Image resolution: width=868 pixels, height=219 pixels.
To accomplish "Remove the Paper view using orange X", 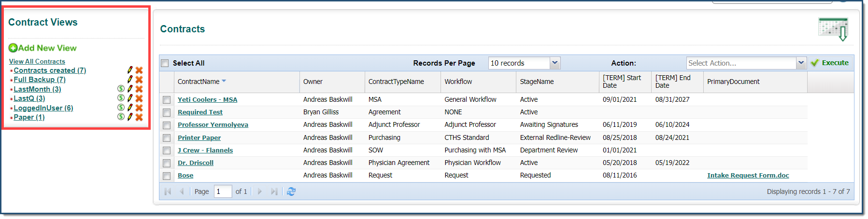I will pyautogui.click(x=139, y=117).
